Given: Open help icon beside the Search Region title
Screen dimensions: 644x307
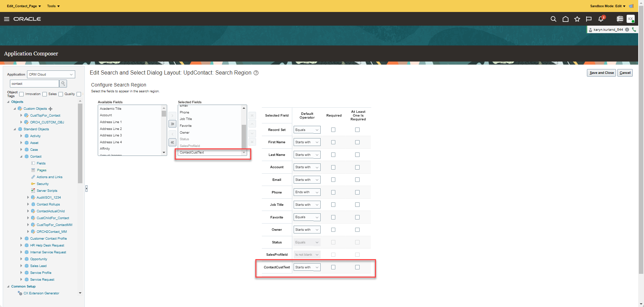Looking at the screenshot, I should 256,73.
